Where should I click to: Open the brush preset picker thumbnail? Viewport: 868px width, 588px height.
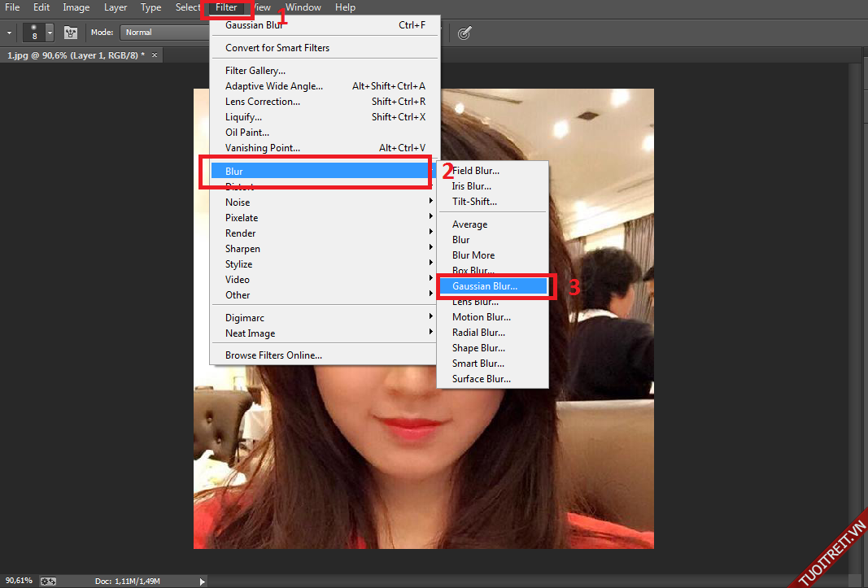tap(33, 33)
